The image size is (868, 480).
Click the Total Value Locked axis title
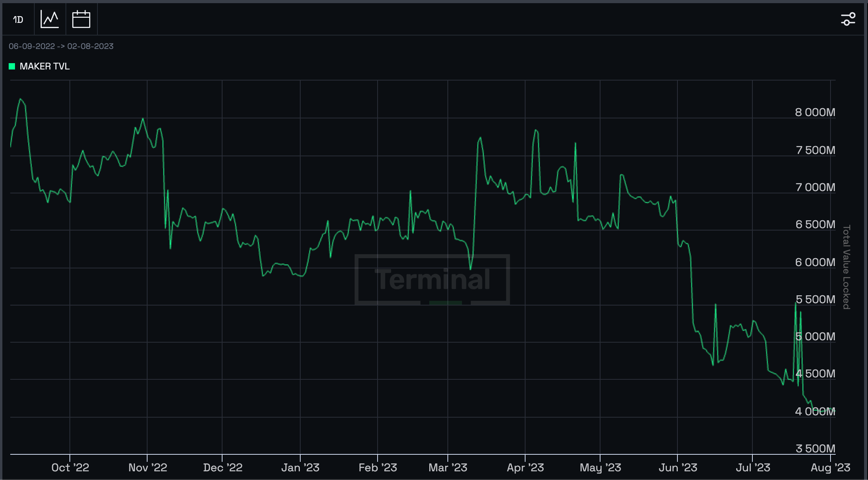pos(847,267)
